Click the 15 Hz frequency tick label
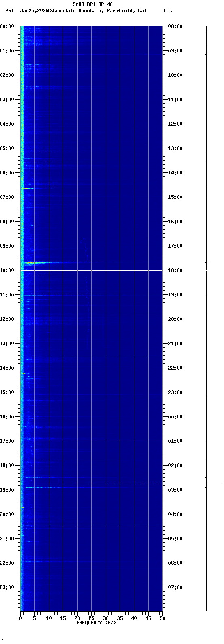Viewport: 224px width, 644px height. (x=63, y=618)
